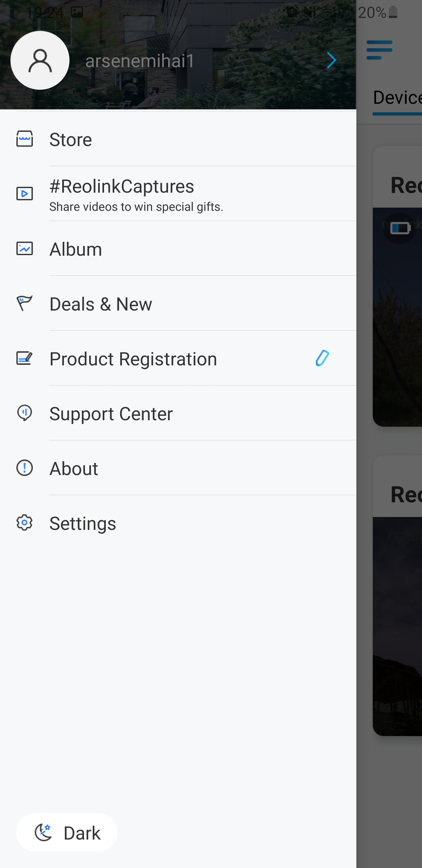
Task: Open the Settings menu label
Action: (83, 523)
